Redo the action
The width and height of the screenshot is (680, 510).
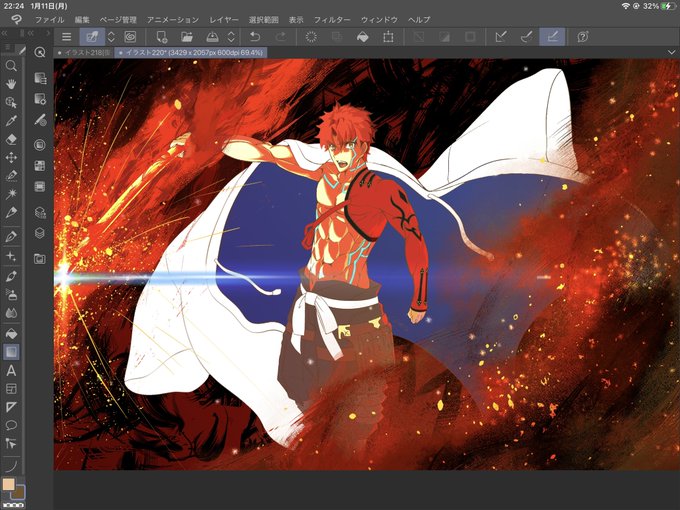(281, 37)
